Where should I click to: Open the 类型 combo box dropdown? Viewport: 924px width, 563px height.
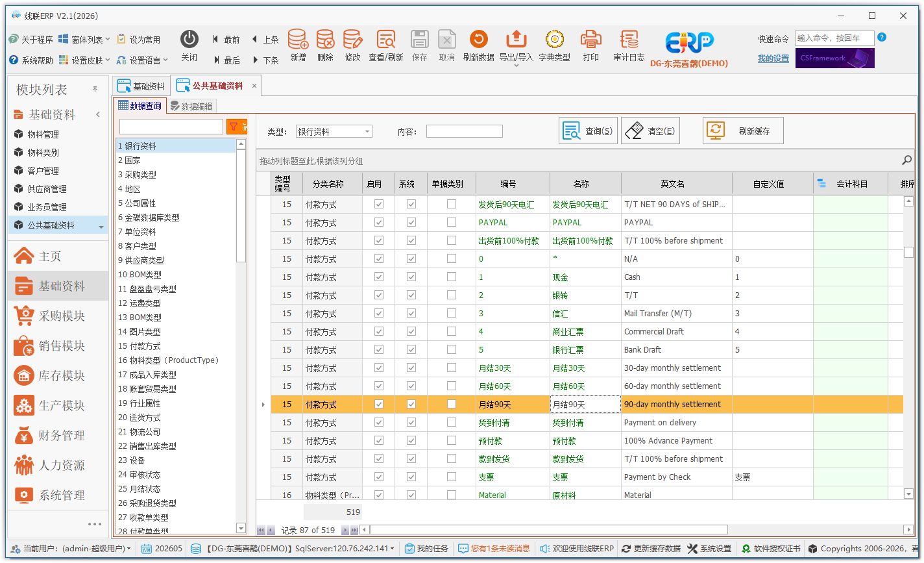click(x=367, y=132)
